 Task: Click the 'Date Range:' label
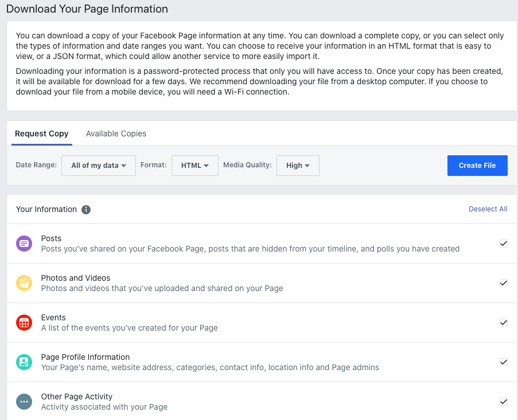coord(36,165)
